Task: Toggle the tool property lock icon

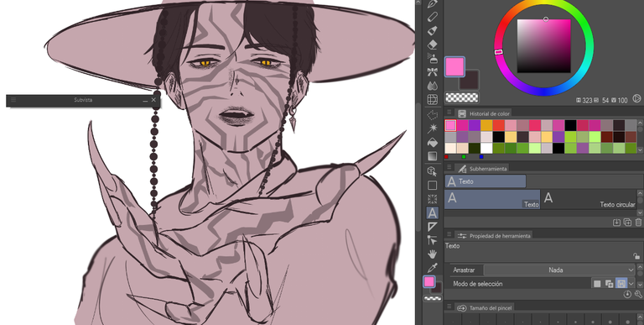Action: pyautogui.click(x=636, y=256)
